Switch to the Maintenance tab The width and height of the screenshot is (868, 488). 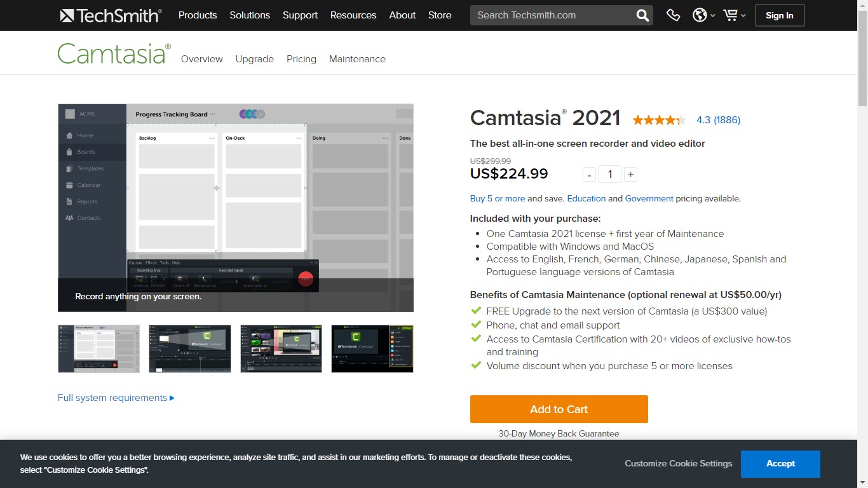click(357, 59)
